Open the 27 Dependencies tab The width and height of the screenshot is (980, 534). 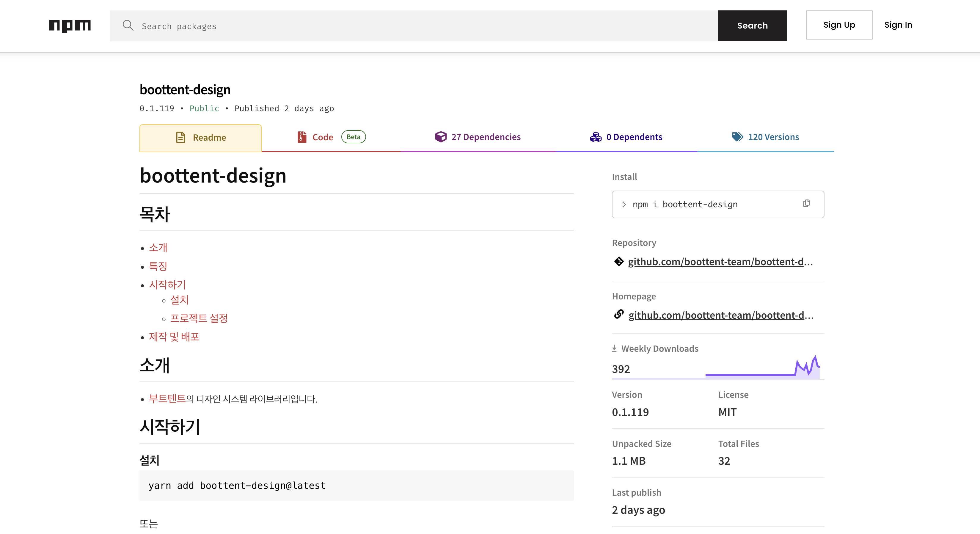pyautogui.click(x=478, y=137)
